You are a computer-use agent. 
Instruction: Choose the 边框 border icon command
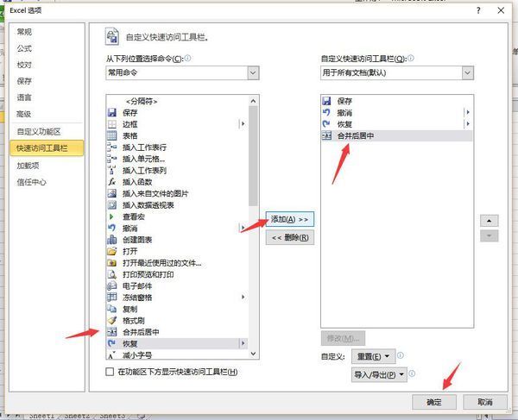pyautogui.click(x=112, y=124)
